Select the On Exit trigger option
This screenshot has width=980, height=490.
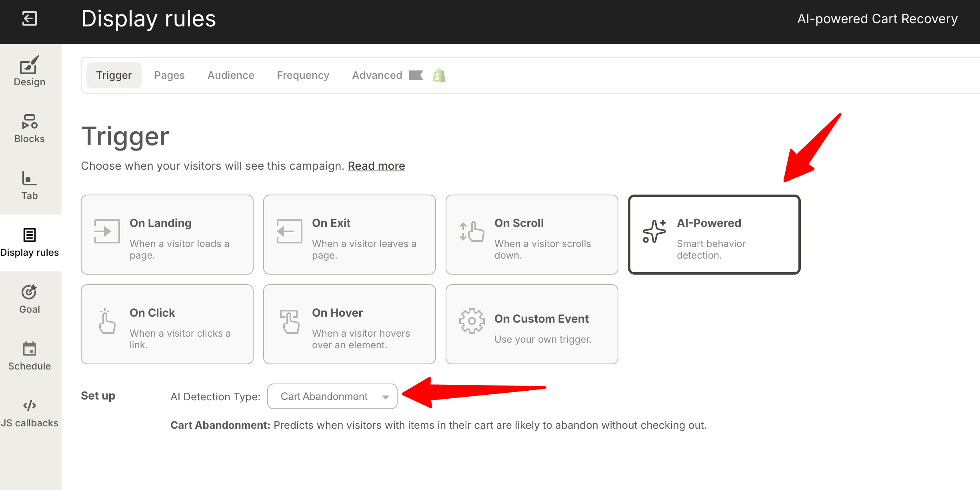pyautogui.click(x=350, y=235)
